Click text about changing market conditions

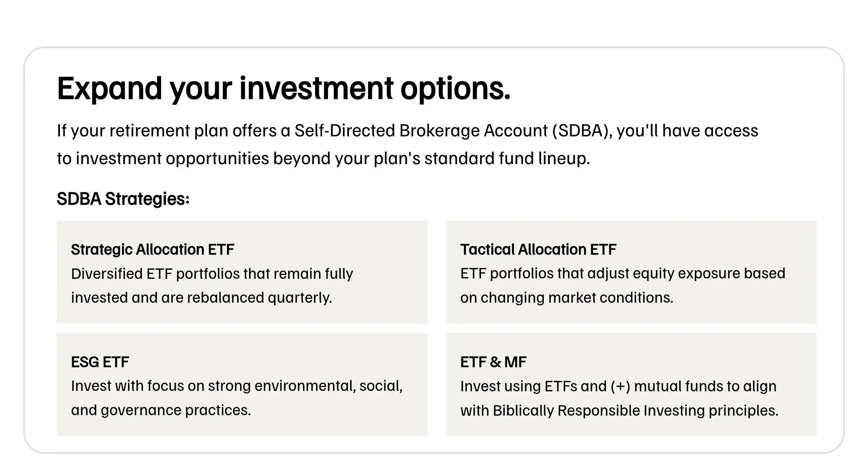click(567, 298)
